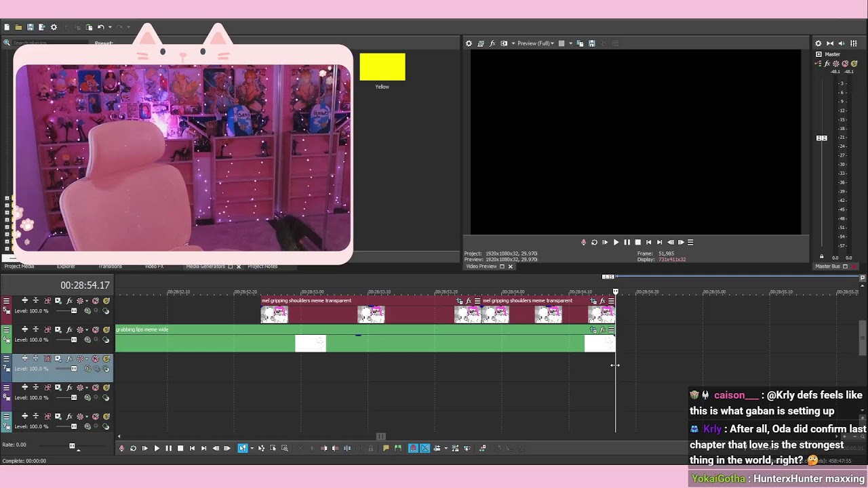Click the Dim Output speaker icon in Master Bus

click(x=842, y=43)
